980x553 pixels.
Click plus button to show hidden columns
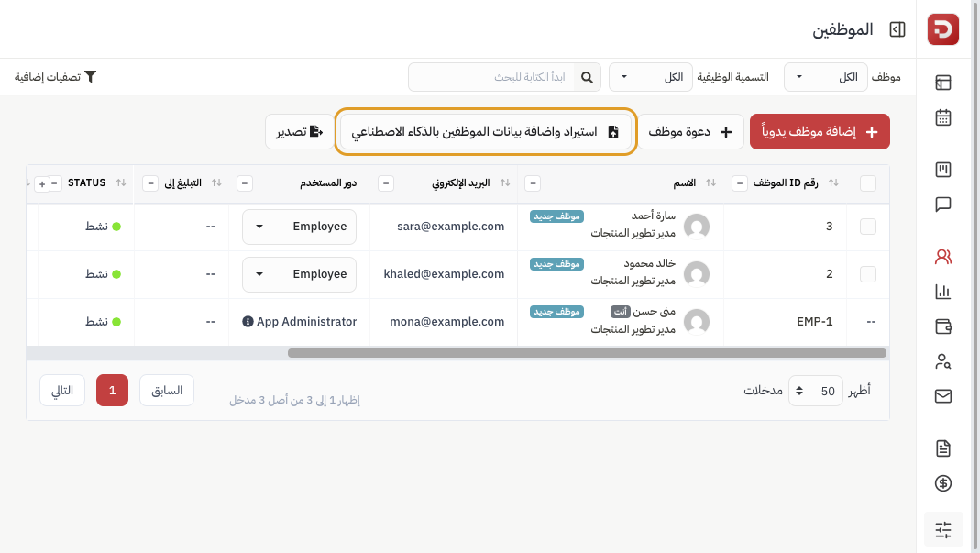[42, 184]
